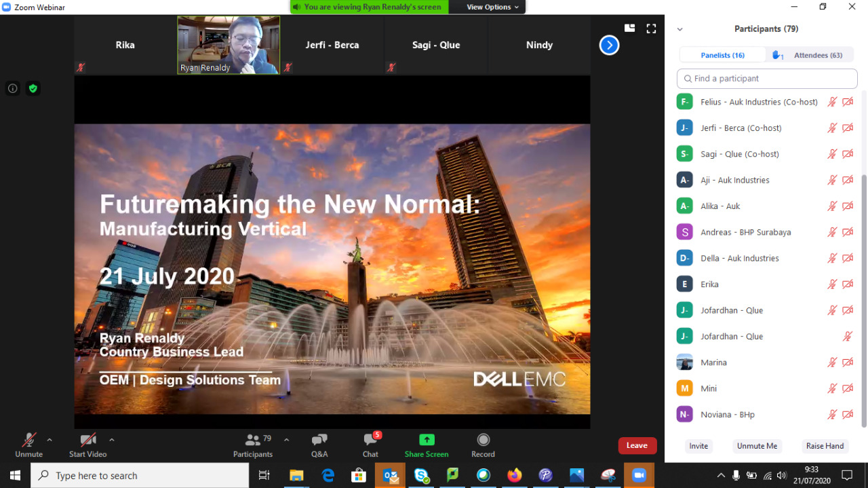Enter full screen mode icon

coord(651,29)
